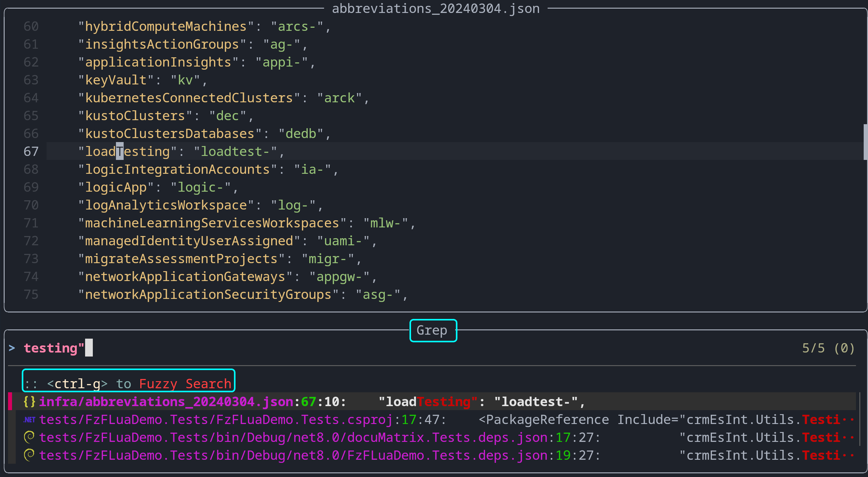This screenshot has height=477, width=868.
Task: Select result tests/FzFLuaDemo.Tests/FzFLuaDemo.Tests.csproj
Action: click(432, 419)
